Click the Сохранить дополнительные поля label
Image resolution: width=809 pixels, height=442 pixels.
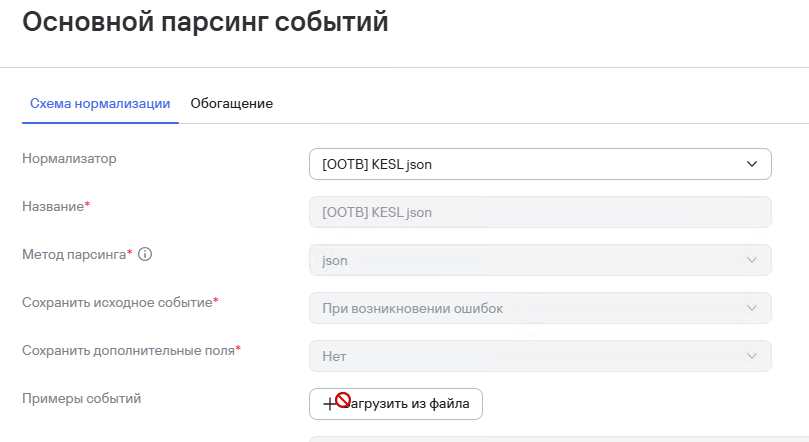(128, 350)
